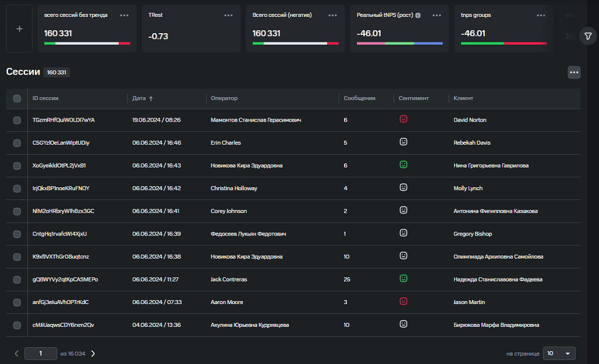Viewport: 599px width, 364px height.
Task: Click message count 25 in Jack Contreras row
Action: coord(347,279)
